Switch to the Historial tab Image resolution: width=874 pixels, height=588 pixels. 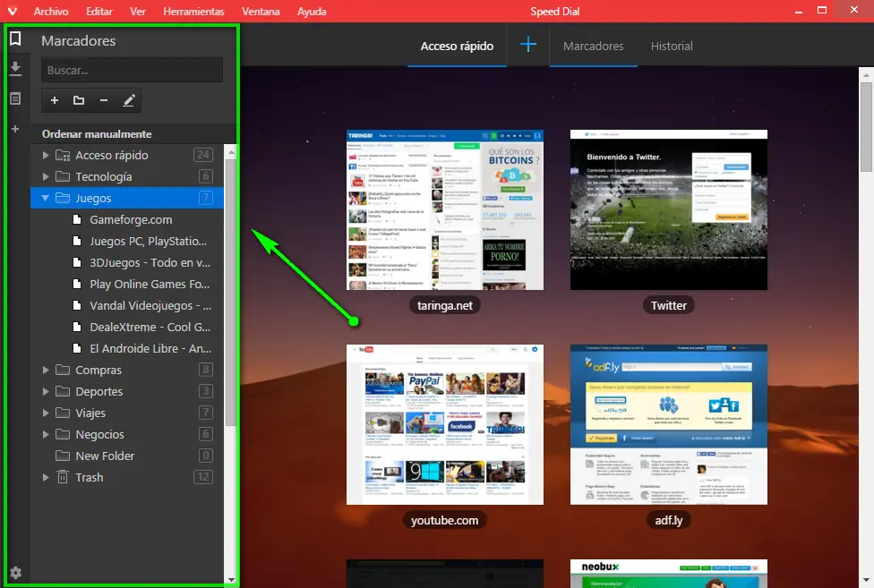(x=672, y=46)
